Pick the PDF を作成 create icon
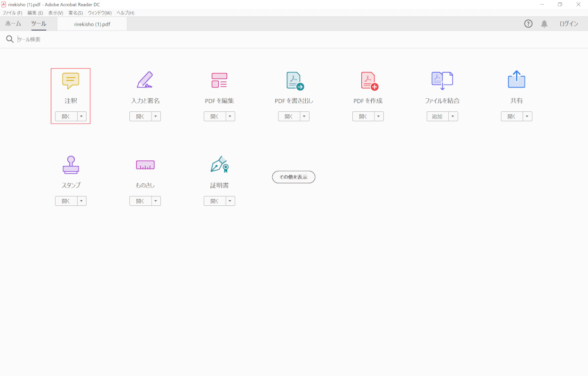The width and height of the screenshot is (588, 376). click(x=369, y=81)
